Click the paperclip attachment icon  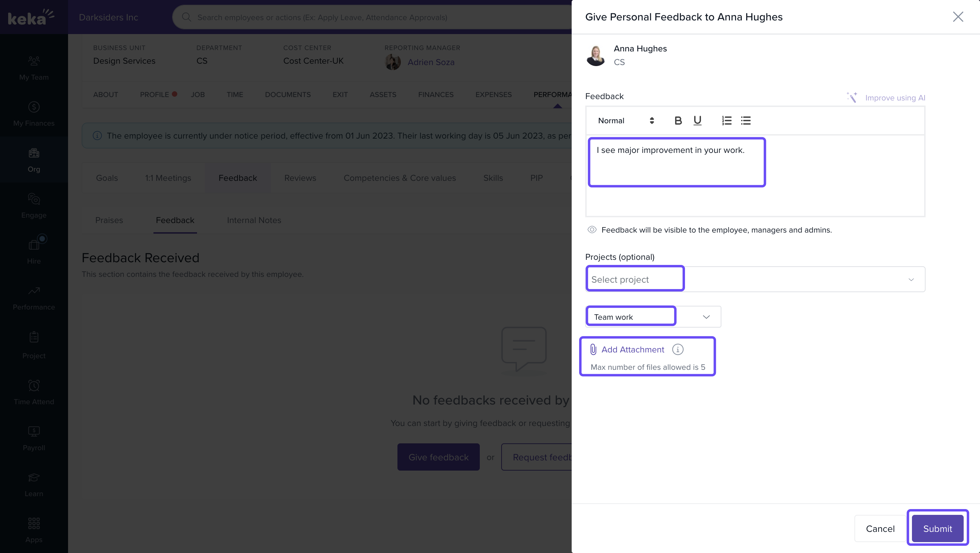593,349
